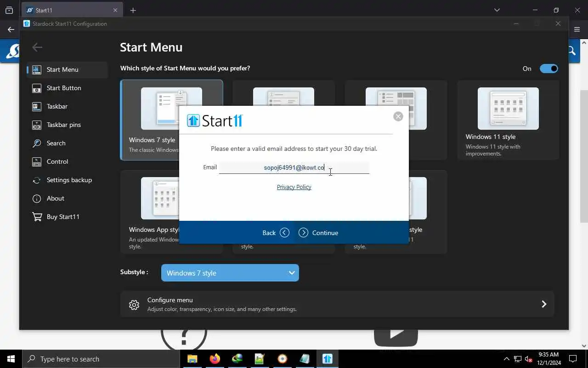Open the Settings backup page

coord(67,180)
